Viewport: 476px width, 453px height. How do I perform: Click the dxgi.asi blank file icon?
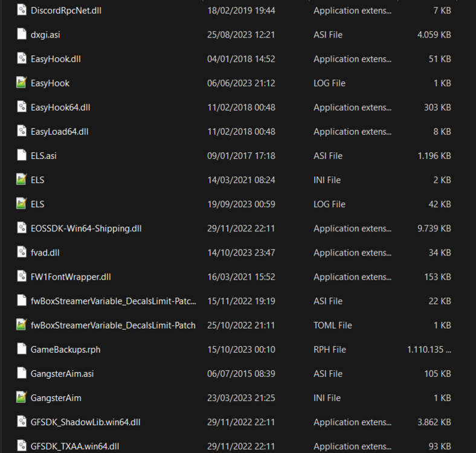point(22,34)
